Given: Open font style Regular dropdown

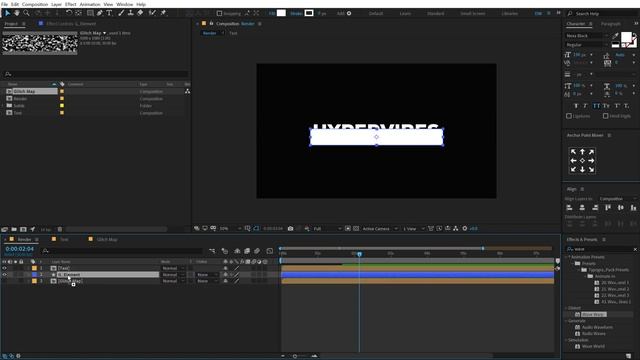Looking at the screenshot, I should click(586, 44).
